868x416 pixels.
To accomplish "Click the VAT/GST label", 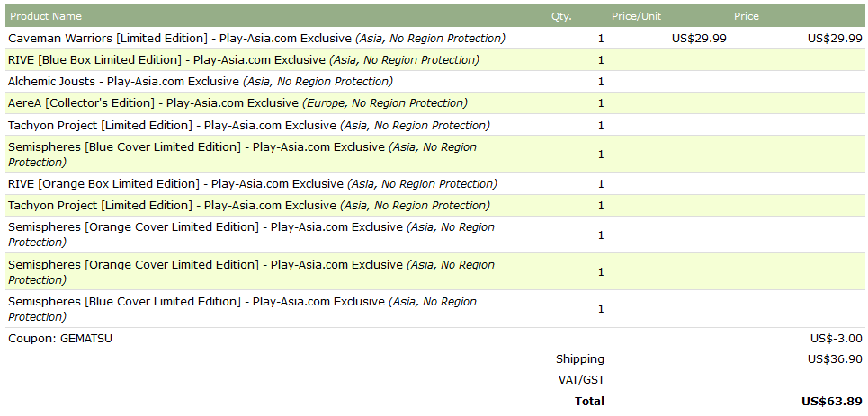I will click(581, 380).
